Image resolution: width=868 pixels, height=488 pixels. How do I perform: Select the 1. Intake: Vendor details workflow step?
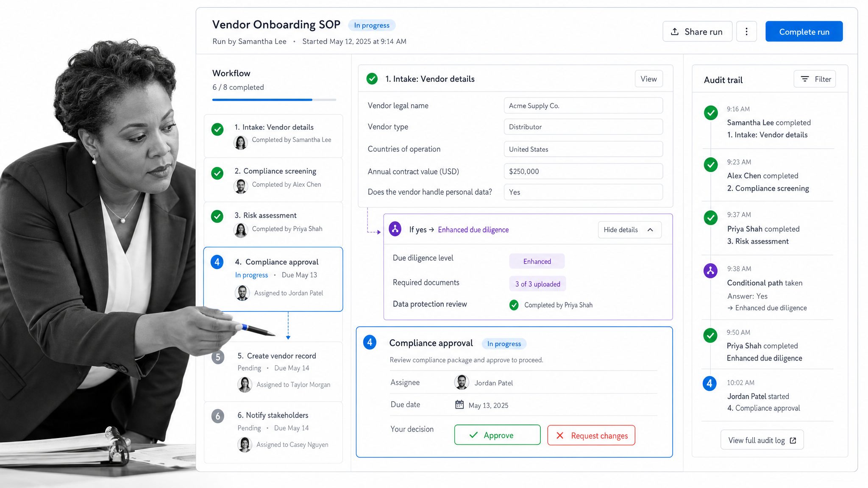273,136
